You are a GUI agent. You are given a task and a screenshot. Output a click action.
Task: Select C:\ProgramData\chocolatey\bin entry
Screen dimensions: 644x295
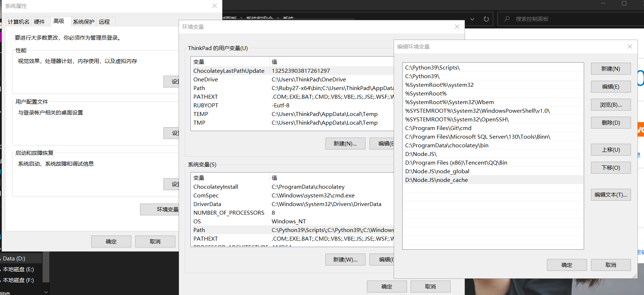pyautogui.click(x=493, y=145)
